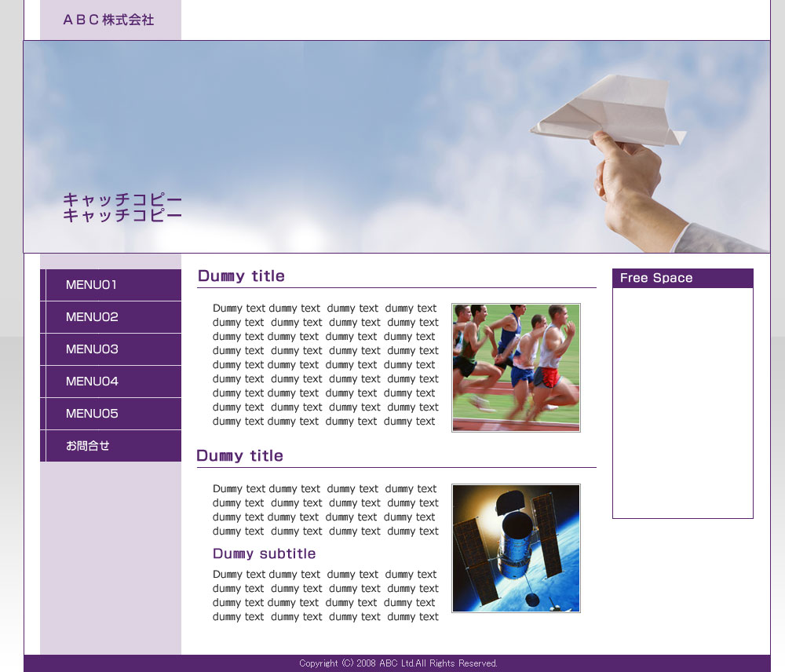
Task: Open MENU05 from the side menu
Action: click(x=111, y=414)
